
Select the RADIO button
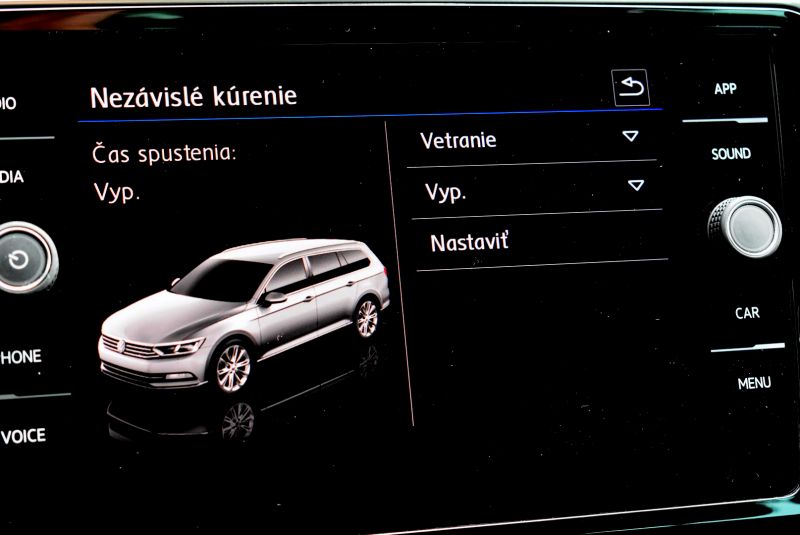[x=8, y=104]
